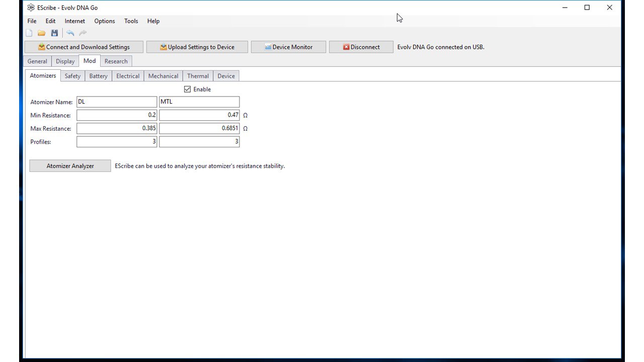
Task: Click the DL atomizer name field
Action: [117, 102]
